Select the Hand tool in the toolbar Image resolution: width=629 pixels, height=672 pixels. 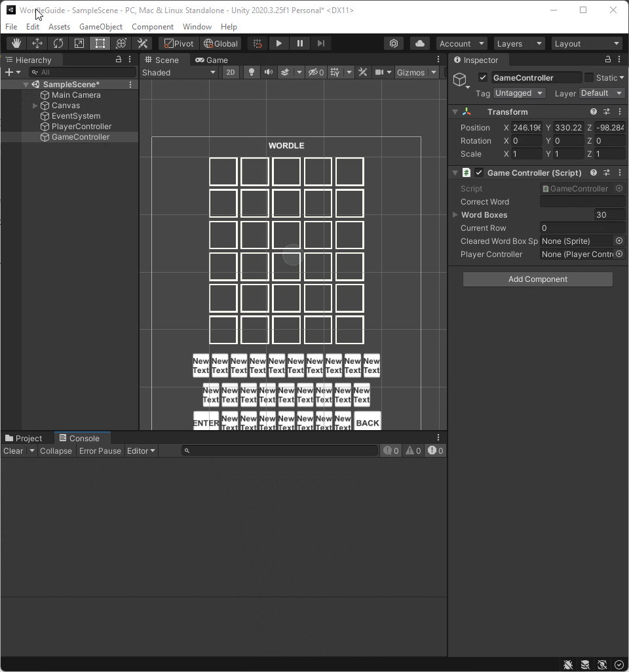click(x=16, y=43)
